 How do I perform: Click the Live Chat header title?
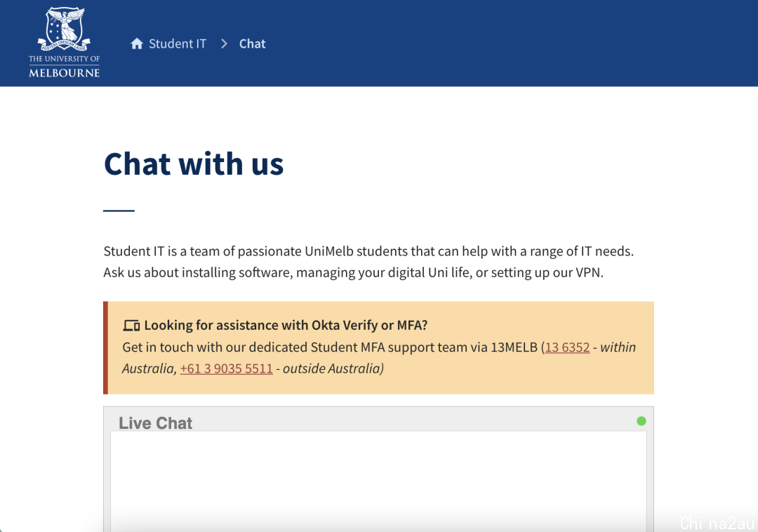[x=155, y=423]
